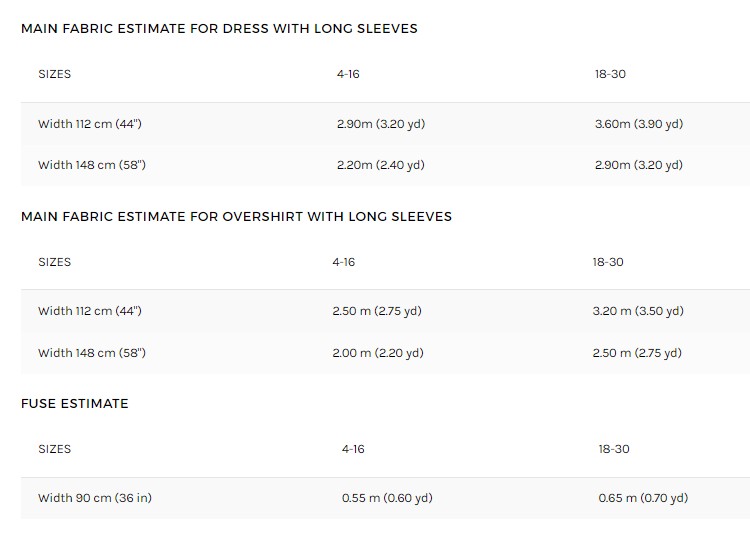This screenshot has width=750, height=536.
Task: Select the SIZES label in the overshirt table
Action: [x=55, y=262]
